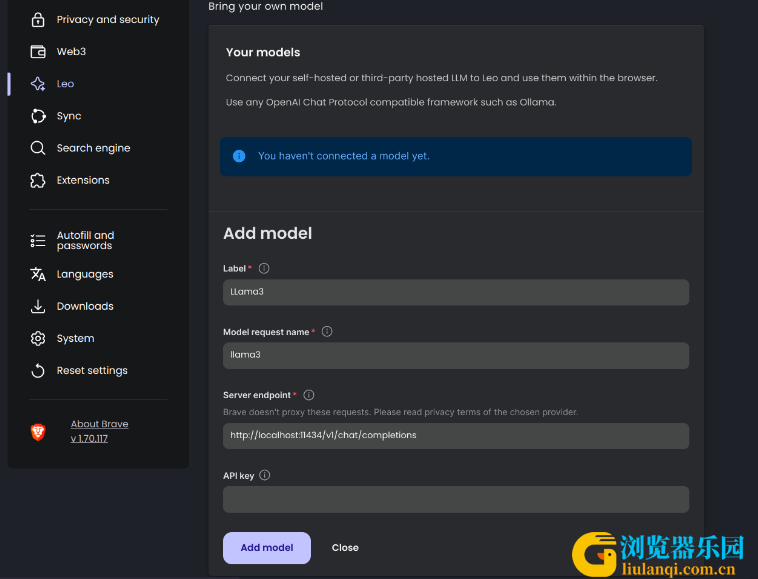758x579 pixels.
Task: Click the Languages translate icon
Action: [x=38, y=274]
